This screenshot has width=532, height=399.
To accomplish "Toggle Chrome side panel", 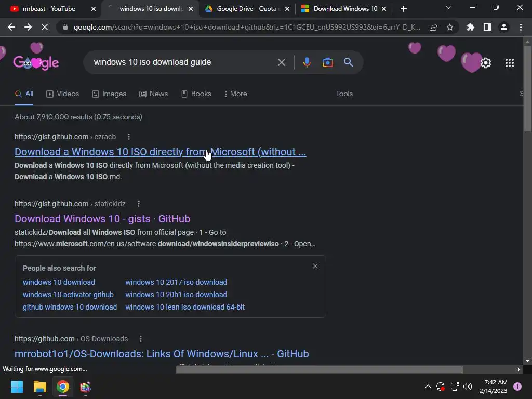I will (487, 27).
